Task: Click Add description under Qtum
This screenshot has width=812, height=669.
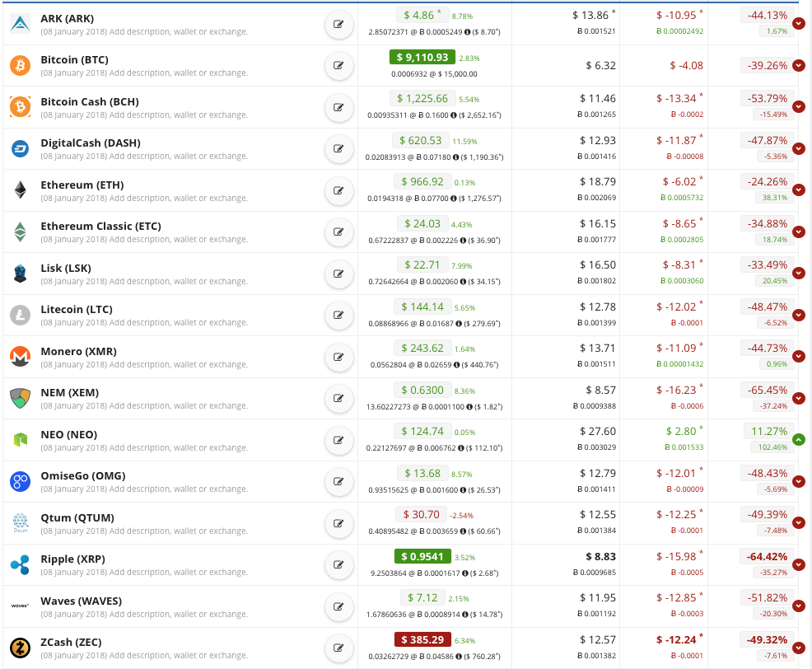Action: (x=179, y=531)
